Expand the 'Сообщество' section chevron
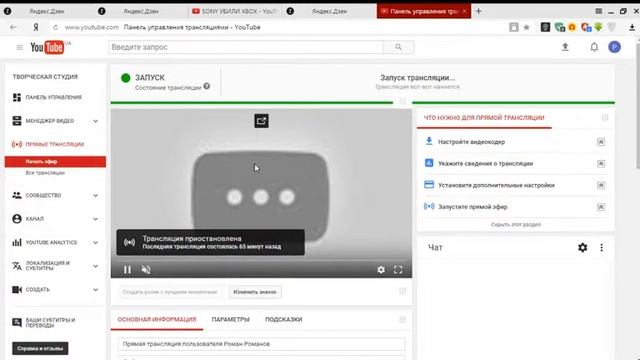Viewport: 640px width, 360px height. 95,196
